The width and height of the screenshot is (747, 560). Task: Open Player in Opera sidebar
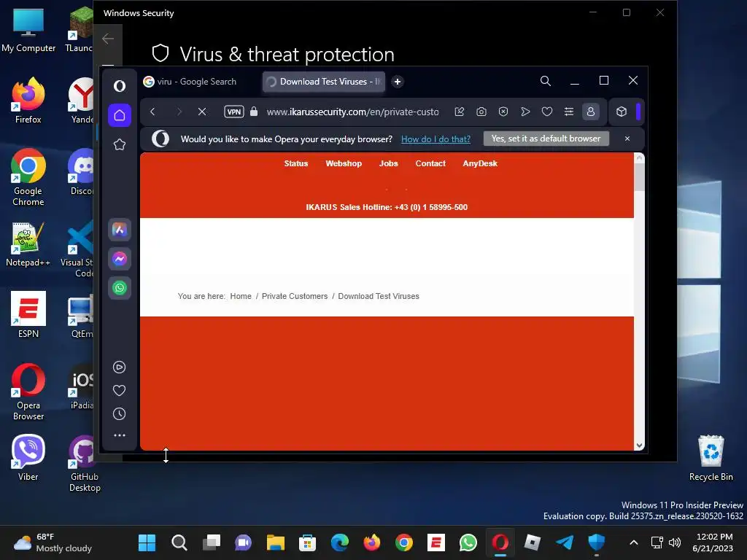click(119, 367)
